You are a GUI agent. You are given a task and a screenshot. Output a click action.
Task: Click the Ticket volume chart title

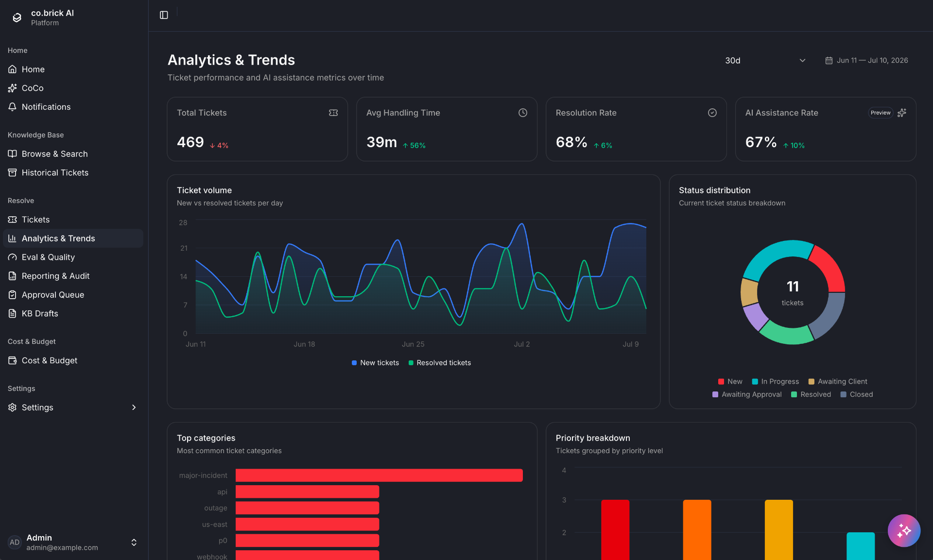pos(204,190)
